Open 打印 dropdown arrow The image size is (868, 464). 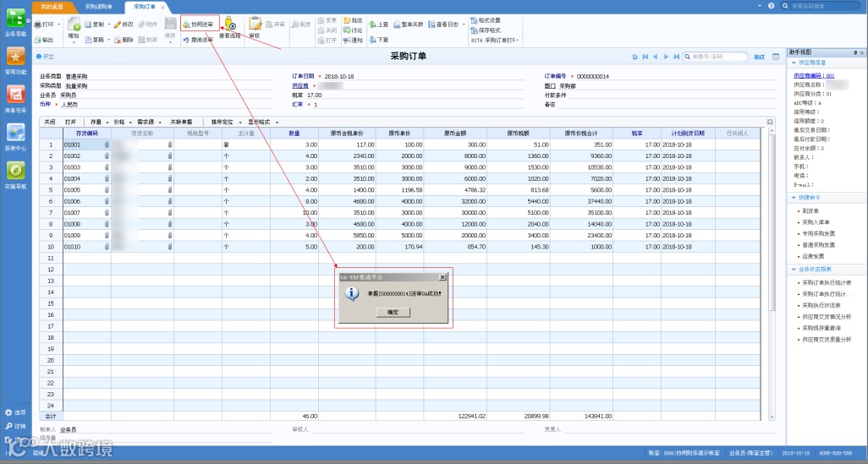pyautogui.click(x=58, y=25)
